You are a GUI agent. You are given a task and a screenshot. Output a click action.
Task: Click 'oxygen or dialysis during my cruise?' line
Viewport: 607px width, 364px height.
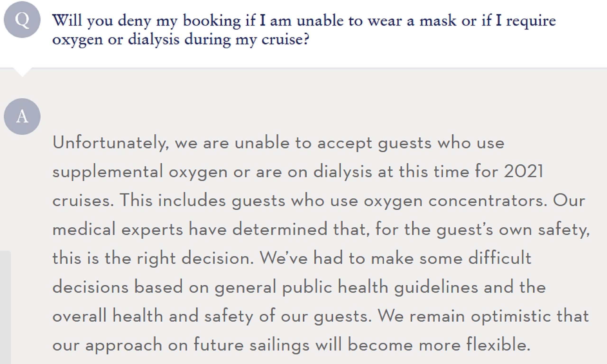coord(180,39)
